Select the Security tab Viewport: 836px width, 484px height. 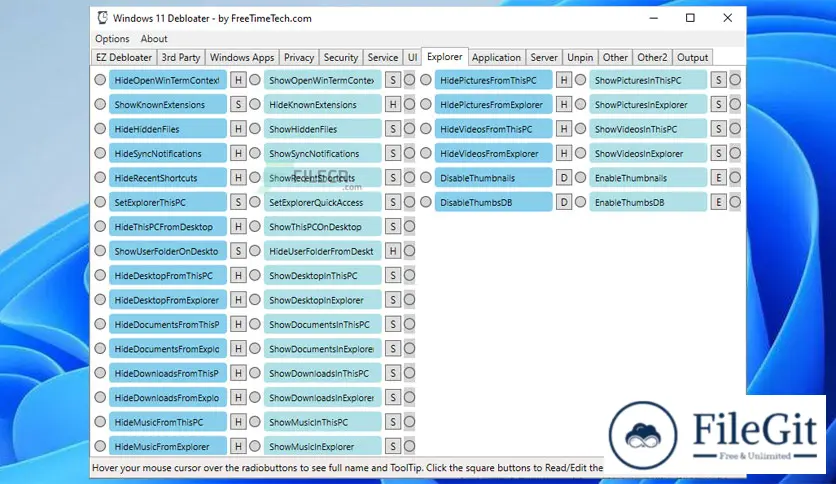click(341, 58)
